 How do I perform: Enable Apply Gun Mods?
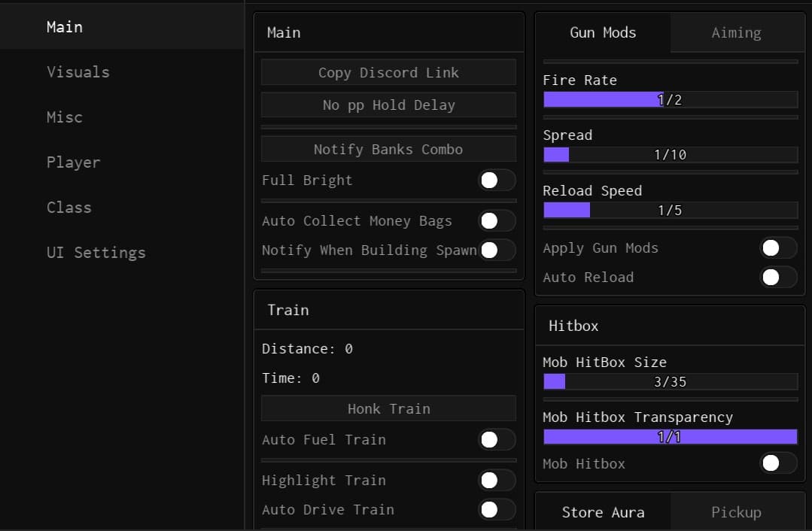(x=778, y=247)
